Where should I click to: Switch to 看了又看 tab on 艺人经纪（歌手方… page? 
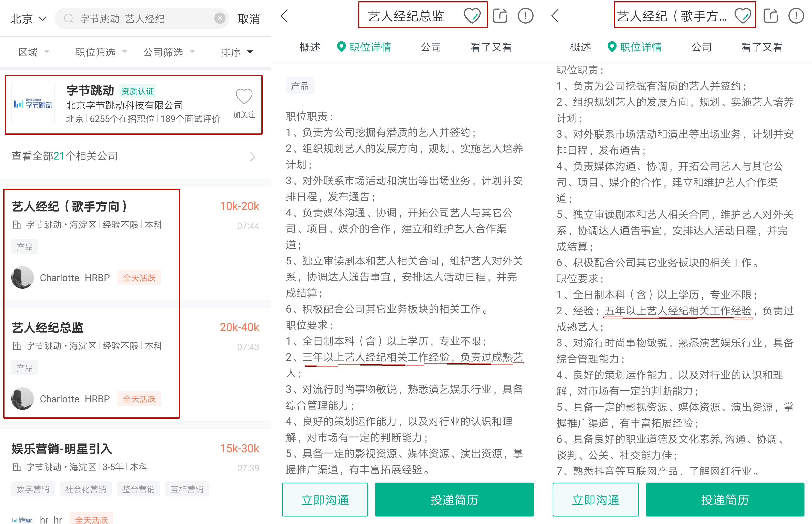click(x=762, y=47)
